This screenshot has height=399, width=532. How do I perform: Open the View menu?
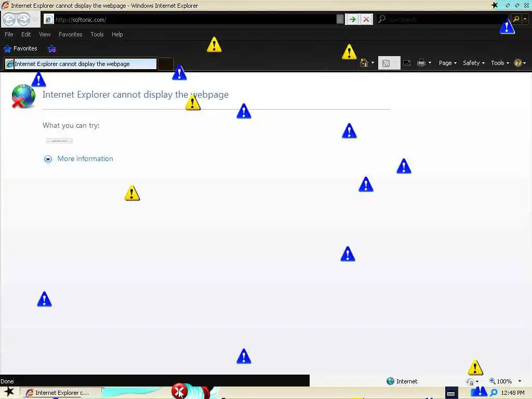[45, 34]
